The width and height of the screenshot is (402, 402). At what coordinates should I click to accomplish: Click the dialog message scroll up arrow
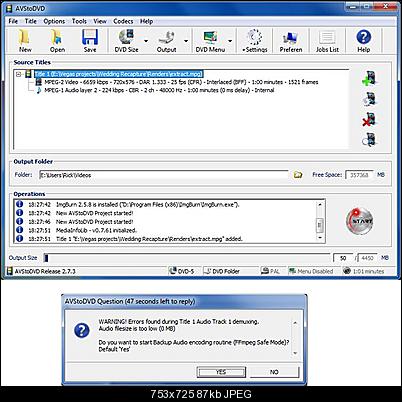[295, 322]
